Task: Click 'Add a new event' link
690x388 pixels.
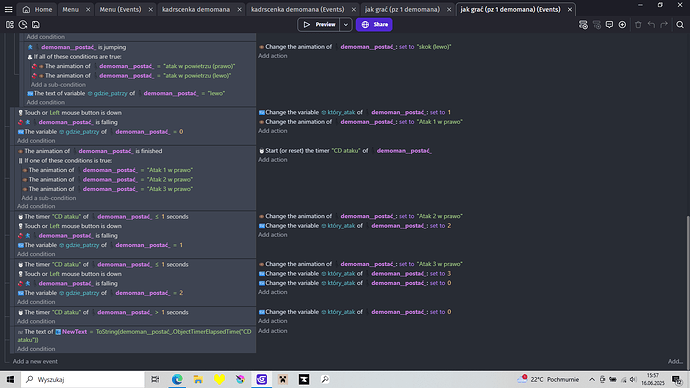Action: (35, 362)
